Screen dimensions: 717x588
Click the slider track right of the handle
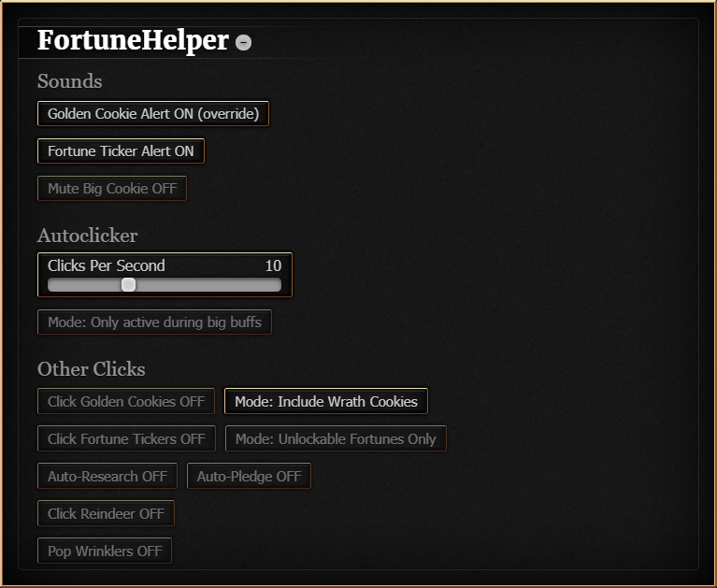click(206, 284)
